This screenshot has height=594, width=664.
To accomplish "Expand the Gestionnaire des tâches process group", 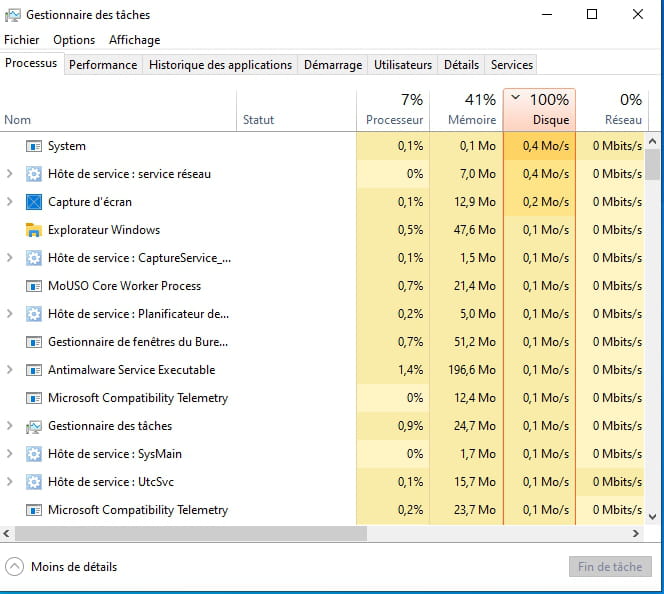I will click(10, 425).
